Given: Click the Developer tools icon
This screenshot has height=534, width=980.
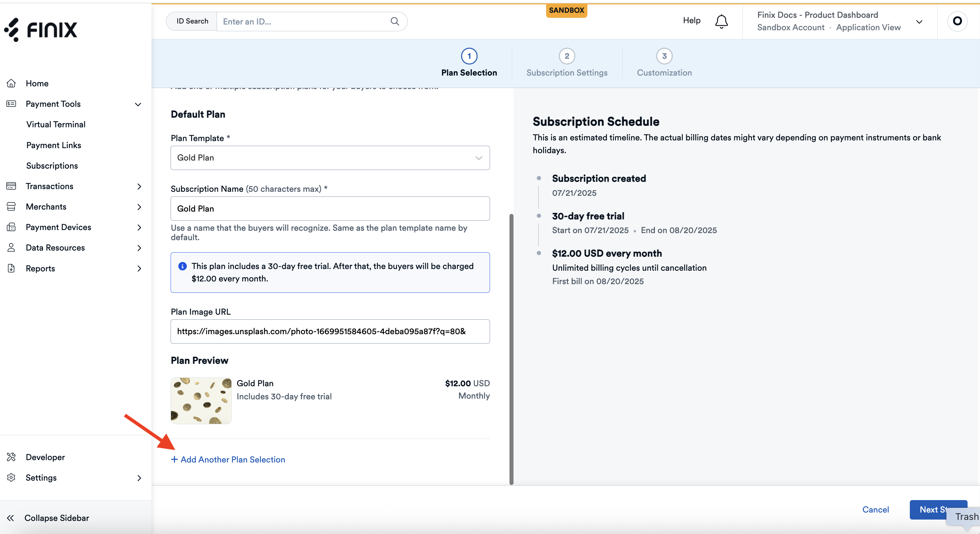Looking at the screenshot, I should 11,457.
